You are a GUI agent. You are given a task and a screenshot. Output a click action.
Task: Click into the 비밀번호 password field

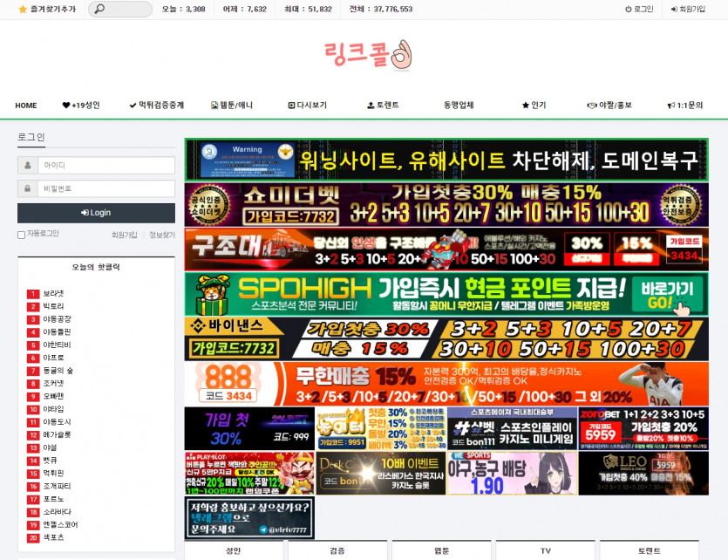(x=105, y=188)
